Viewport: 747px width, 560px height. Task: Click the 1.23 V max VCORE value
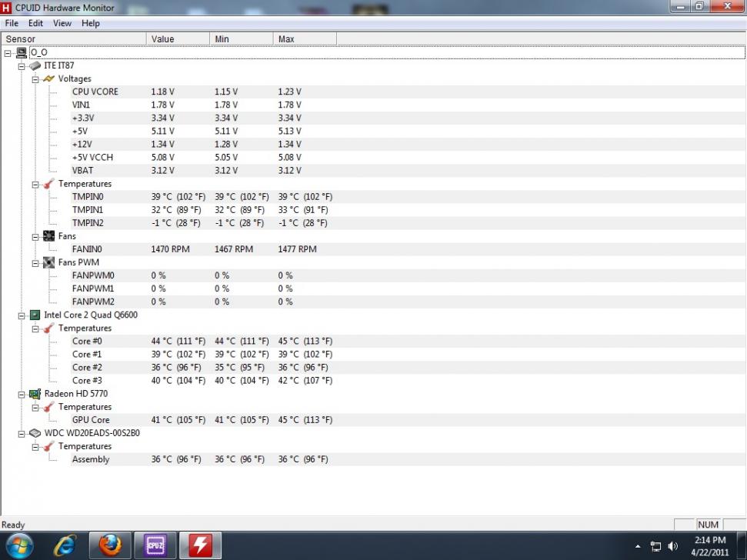click(290, 92)
